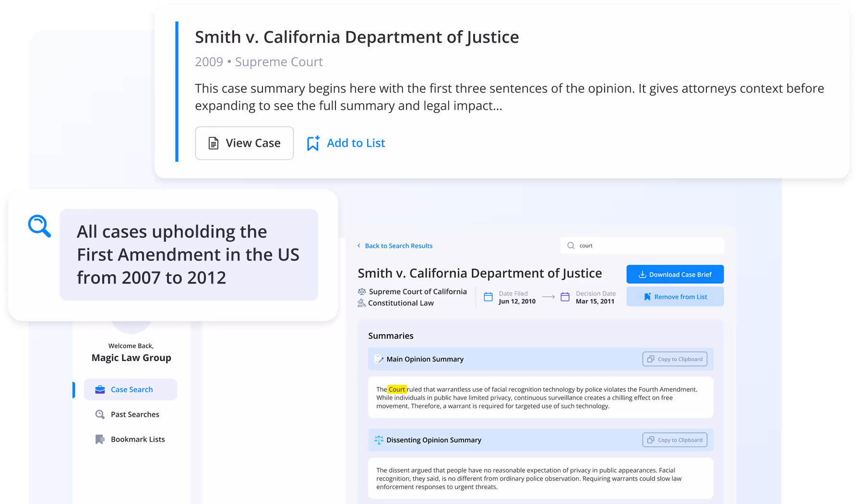Follow the Back to Search Results link
This screenshot has width=858, height=504.
pyautogui.click(x=398, y=246)
